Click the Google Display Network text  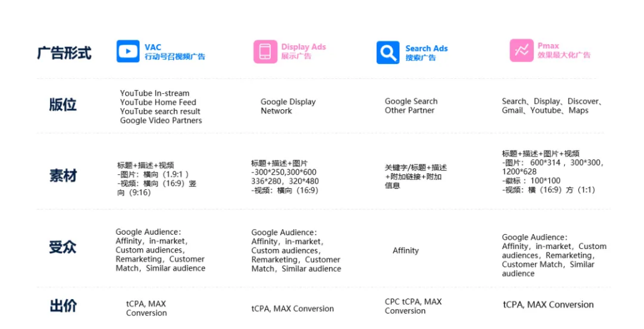[288, 106]
